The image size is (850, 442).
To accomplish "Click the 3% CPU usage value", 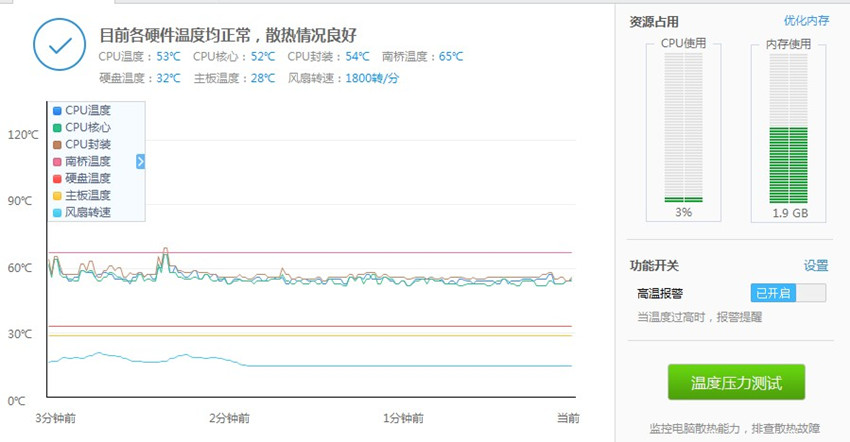I will (x=684, y=213).
